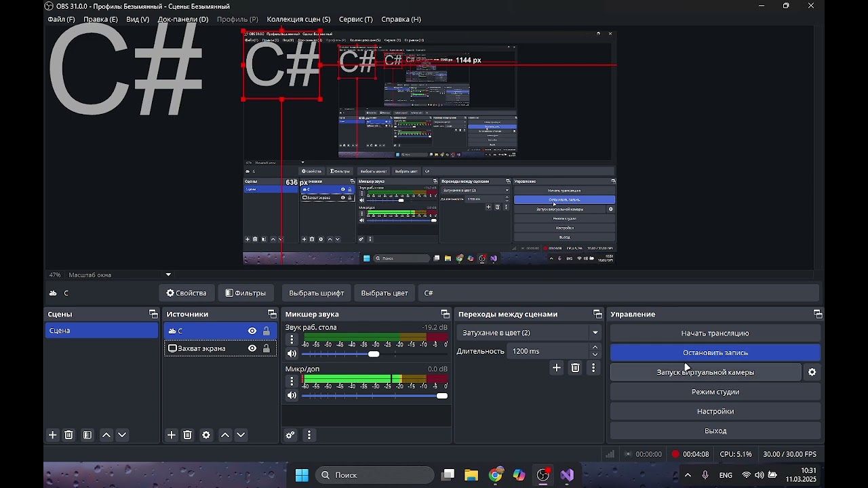
Task: Pop out the Микшер звука dock panel
Action: point(445,314)
